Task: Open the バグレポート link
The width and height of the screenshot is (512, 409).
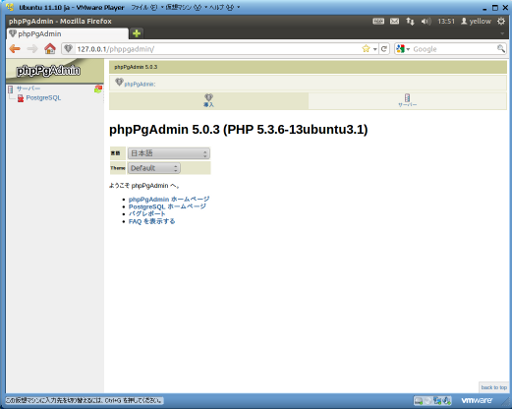Action: (x=147, y=214)
